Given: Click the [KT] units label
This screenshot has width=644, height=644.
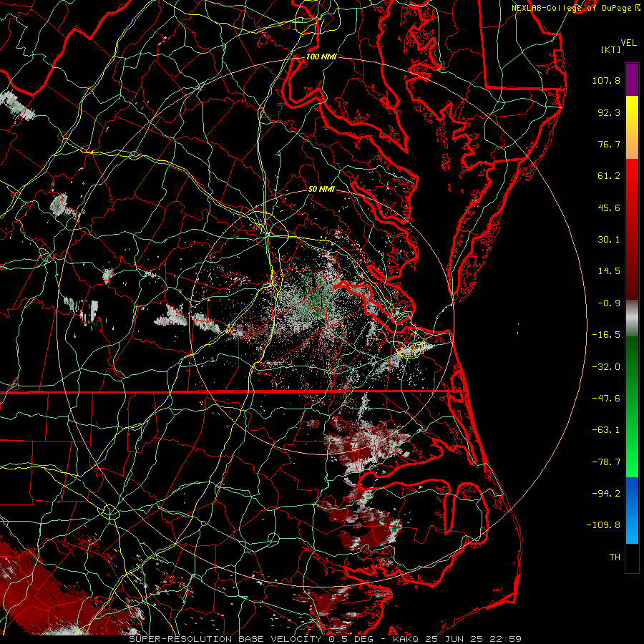Looking at the screenshot, I should [x=611, y=49].
